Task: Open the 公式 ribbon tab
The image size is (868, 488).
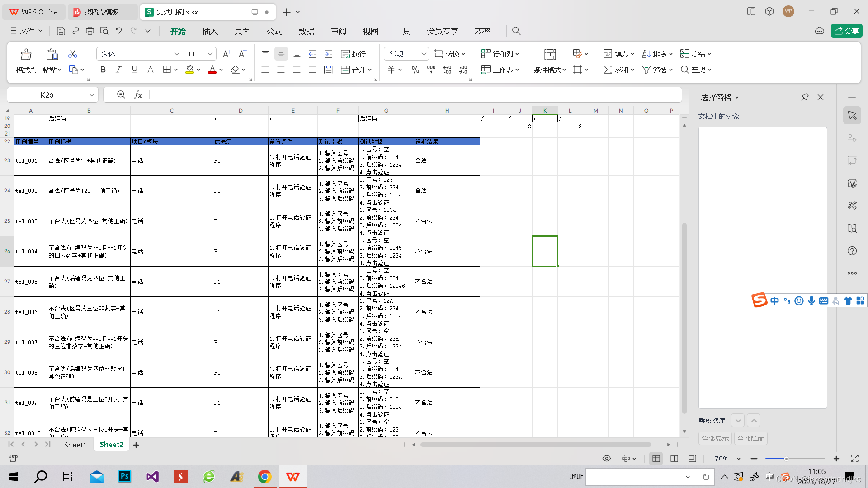Action: 274,31
